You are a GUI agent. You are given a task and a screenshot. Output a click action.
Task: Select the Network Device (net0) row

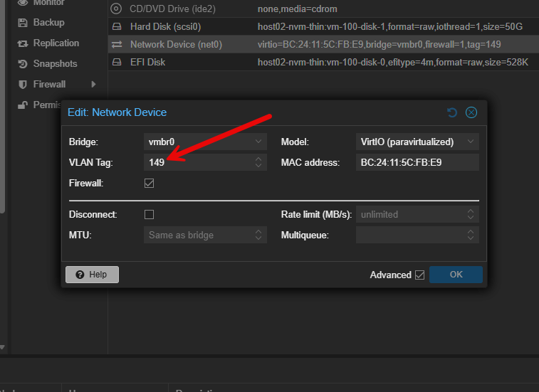[x=323, y=44]
